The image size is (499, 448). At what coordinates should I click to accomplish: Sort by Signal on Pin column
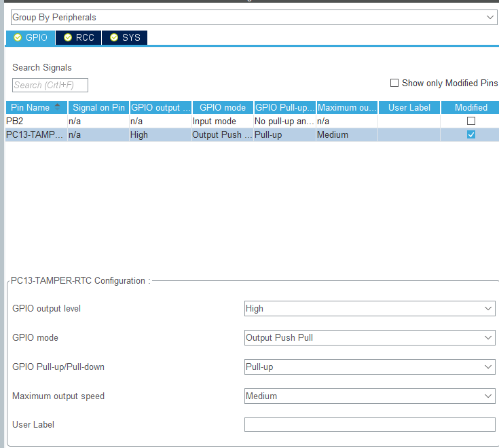point(98,107)
